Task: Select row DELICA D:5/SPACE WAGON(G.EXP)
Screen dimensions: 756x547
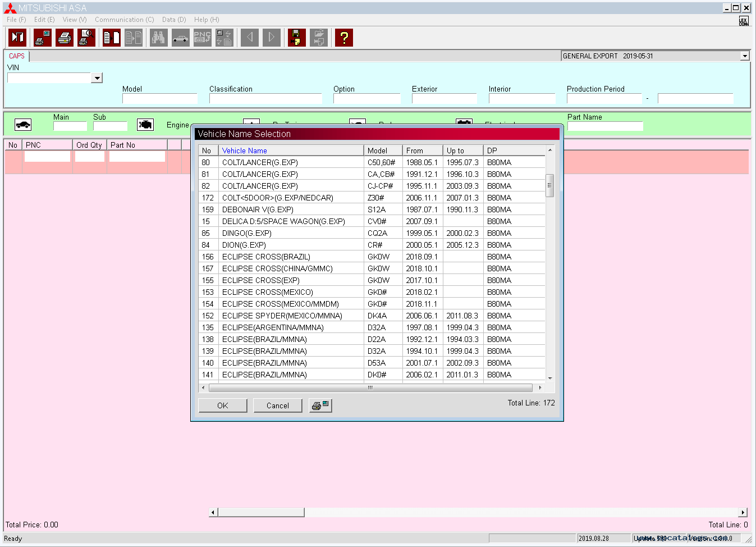Action: coord(372,221)
